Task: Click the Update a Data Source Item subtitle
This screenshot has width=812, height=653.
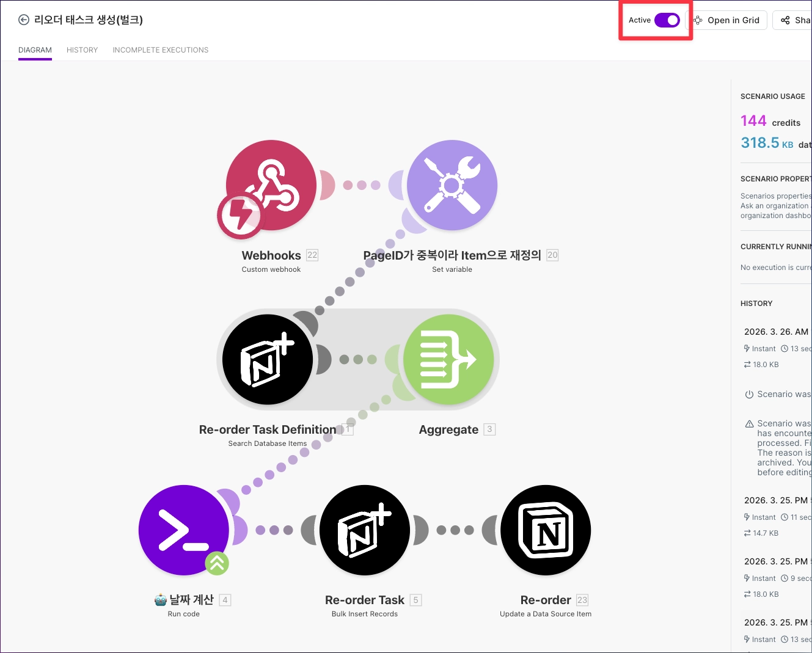Action: click(x=546, y=614)
